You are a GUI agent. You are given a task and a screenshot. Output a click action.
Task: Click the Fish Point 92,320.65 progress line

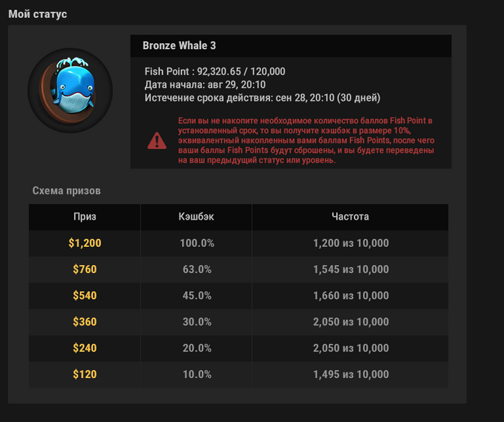pos(215,71)
